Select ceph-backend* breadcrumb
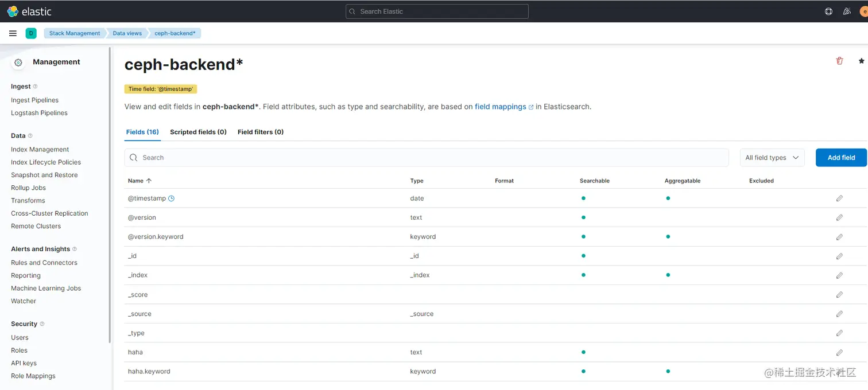Image resolution: width=868 pixels, height=390 pixels. click(x=175, y=33)
